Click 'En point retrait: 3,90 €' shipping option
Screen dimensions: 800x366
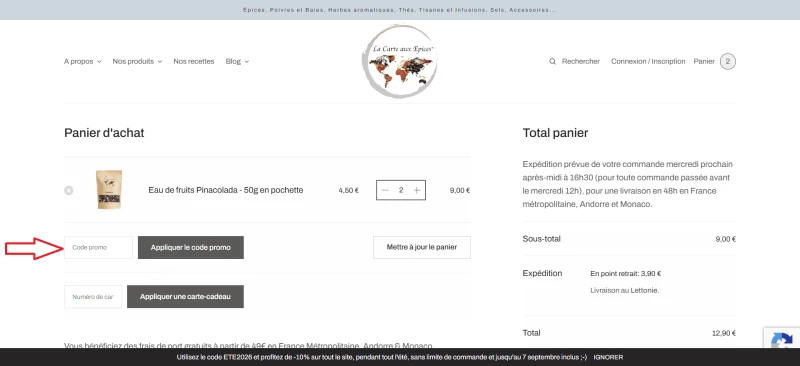point(626,274)
